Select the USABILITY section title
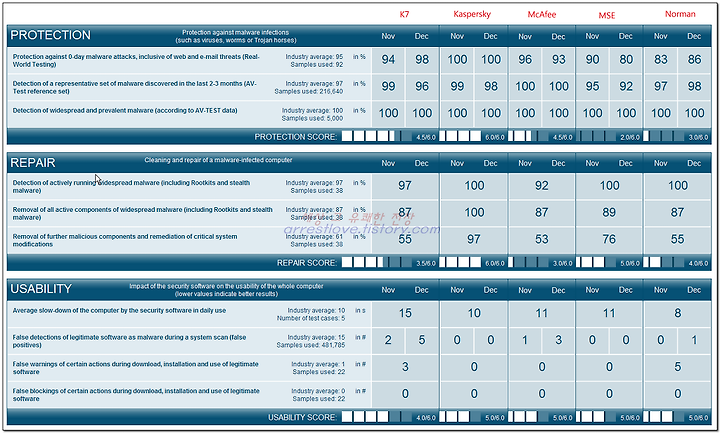This screenshot has width=720, height=433. pos(41,289)
